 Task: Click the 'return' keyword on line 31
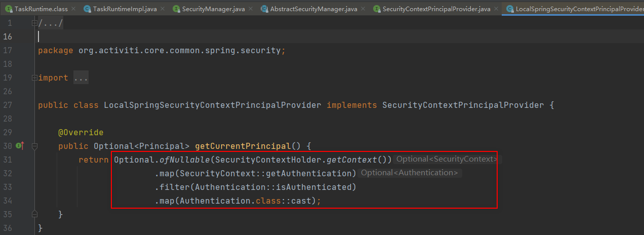pyautogui.click(x=94, y=160)
